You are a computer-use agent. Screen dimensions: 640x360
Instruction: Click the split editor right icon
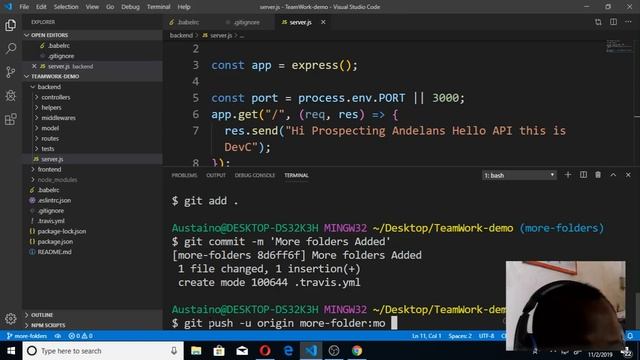click(x=613, y=22)
